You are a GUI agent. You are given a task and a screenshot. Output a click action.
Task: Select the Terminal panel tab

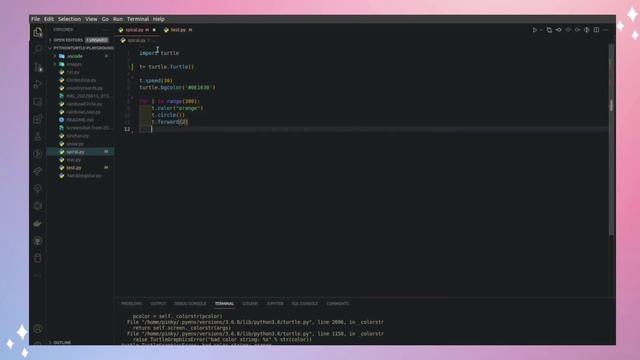click(x=224, y=304)
